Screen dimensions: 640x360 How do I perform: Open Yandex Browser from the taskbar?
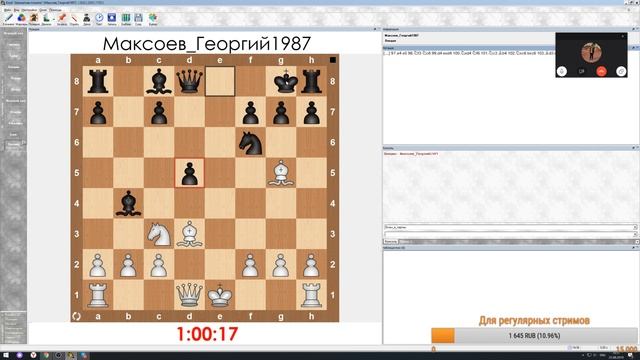(x=33, y=356)
